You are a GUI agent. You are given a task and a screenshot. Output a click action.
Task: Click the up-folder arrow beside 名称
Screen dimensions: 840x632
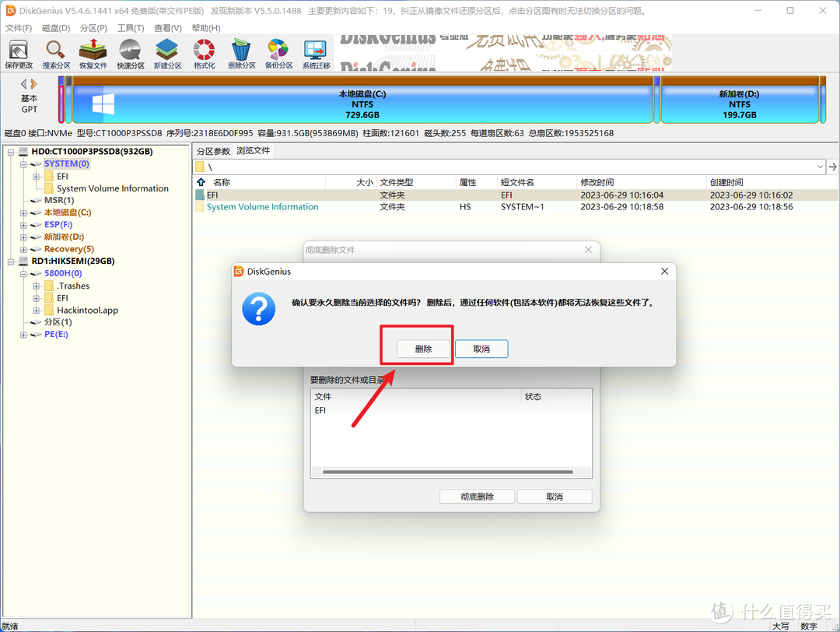point(201,182)
